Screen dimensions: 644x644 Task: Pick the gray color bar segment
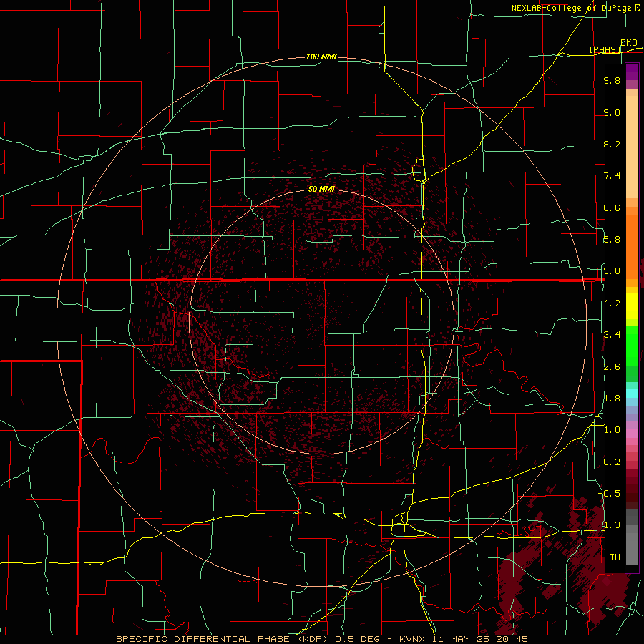click(x=632, y=548)
